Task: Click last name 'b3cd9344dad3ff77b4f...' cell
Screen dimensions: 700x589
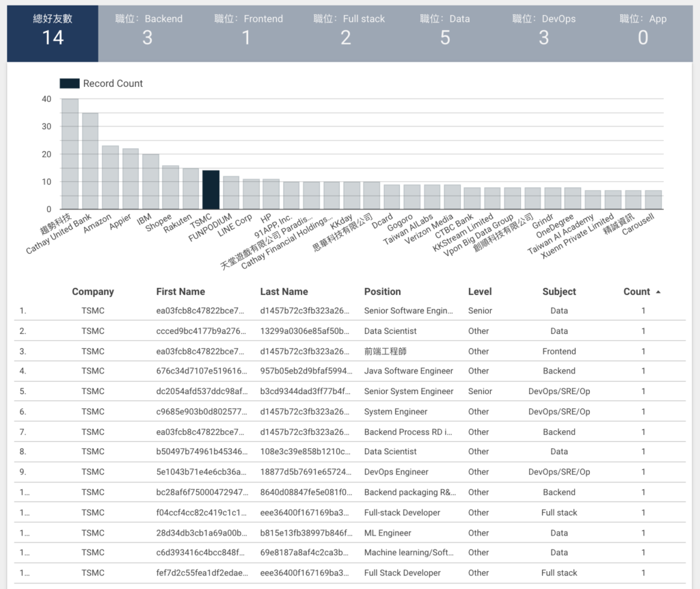Action: tap(305, 391)
